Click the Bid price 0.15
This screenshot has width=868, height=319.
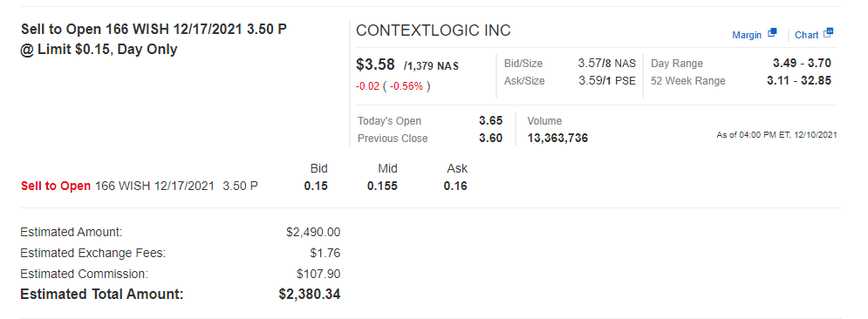(316, 187)
